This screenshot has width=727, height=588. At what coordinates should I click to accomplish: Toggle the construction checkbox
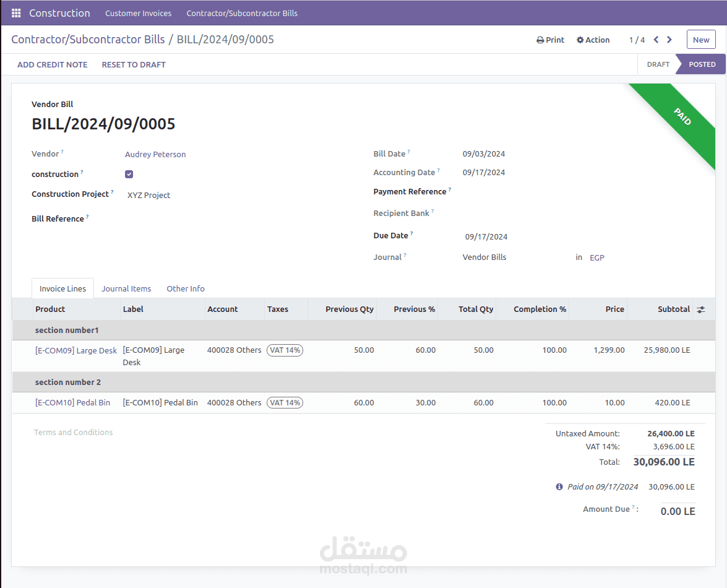(x=129, y=175)
